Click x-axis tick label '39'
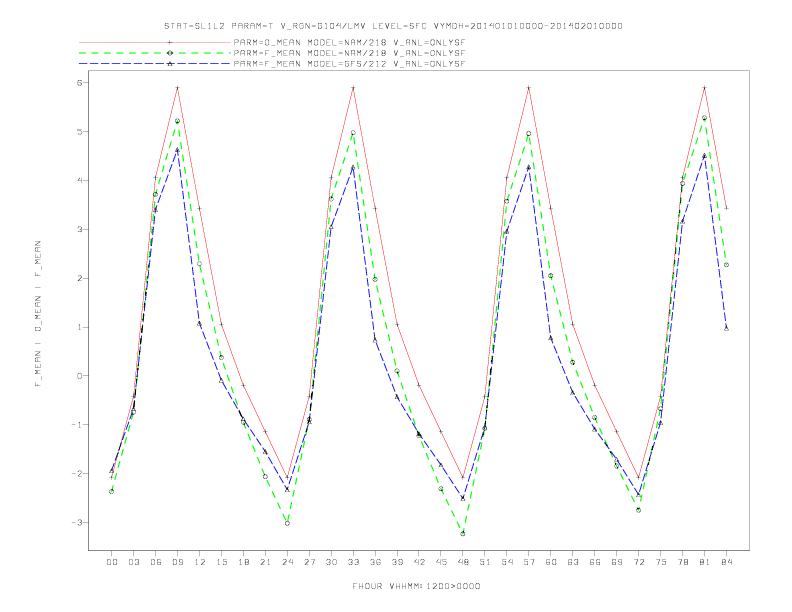 click(x=397, y=562)
